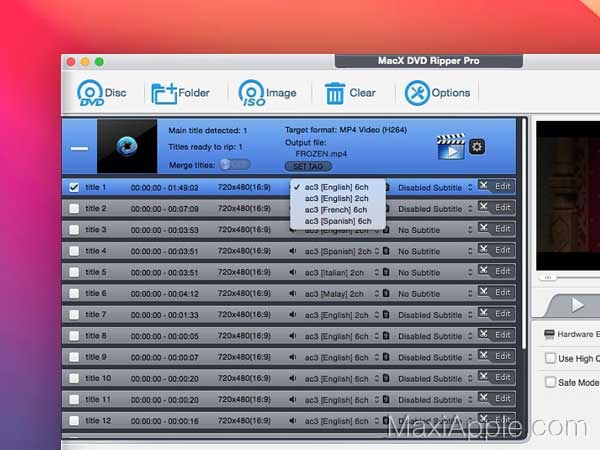Click the speaker icon on title 4
600x450 pixels.
[x=293, y=251]
